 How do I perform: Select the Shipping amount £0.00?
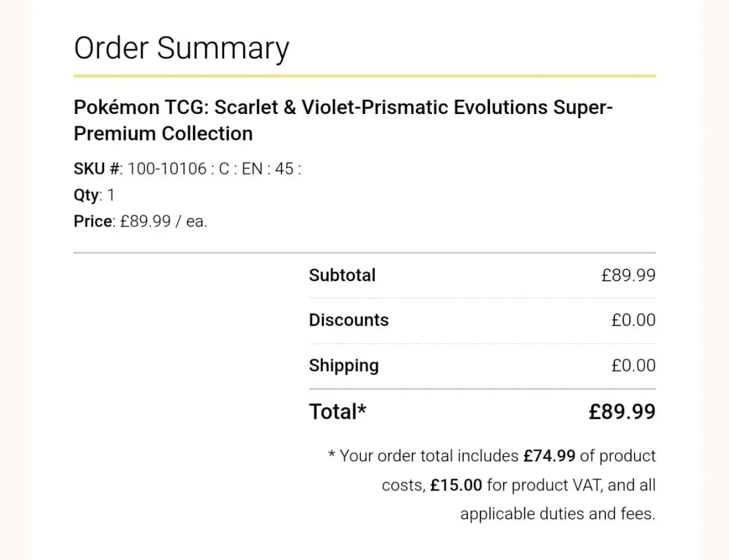(x=633, y=366)
